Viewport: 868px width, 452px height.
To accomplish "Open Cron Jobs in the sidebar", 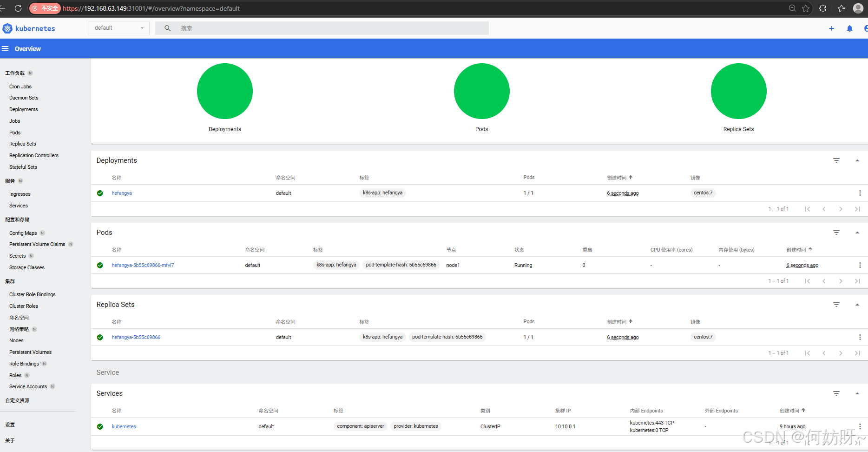I will (x=20, y=86).
